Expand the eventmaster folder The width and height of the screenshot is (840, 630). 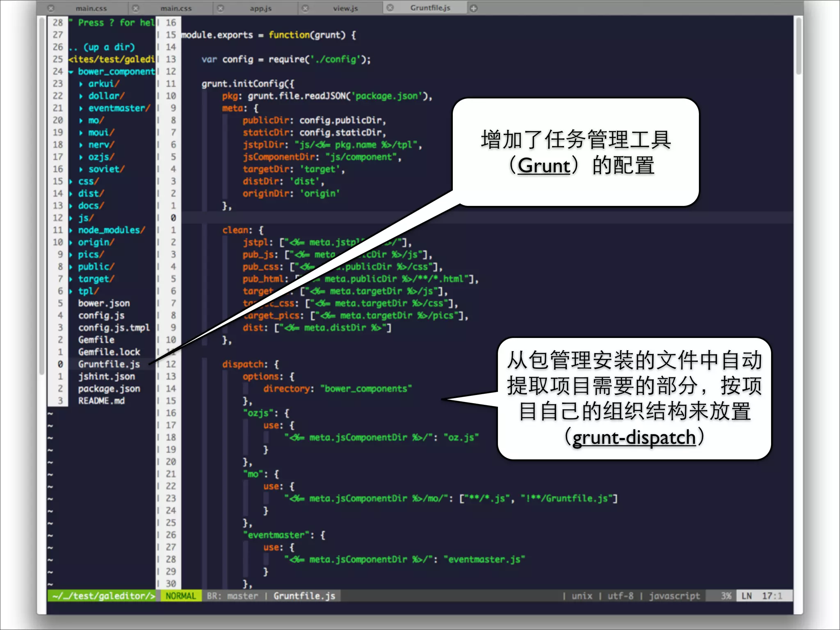[x=81, y=109]
